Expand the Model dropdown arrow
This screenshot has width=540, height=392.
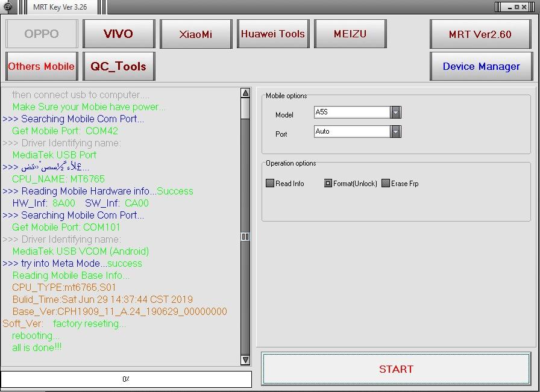tap(396, 112)
